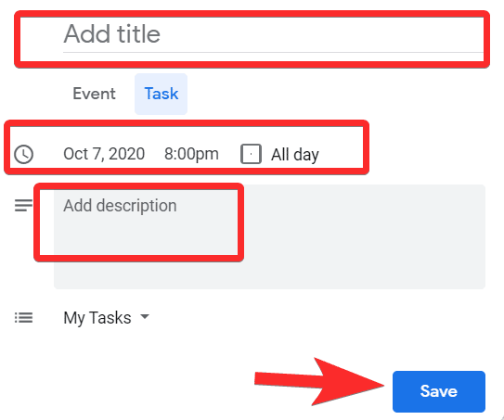Screen dimensions: 504x420
Task: Click the red arrow pointing at Save
Action: point(319,382)
